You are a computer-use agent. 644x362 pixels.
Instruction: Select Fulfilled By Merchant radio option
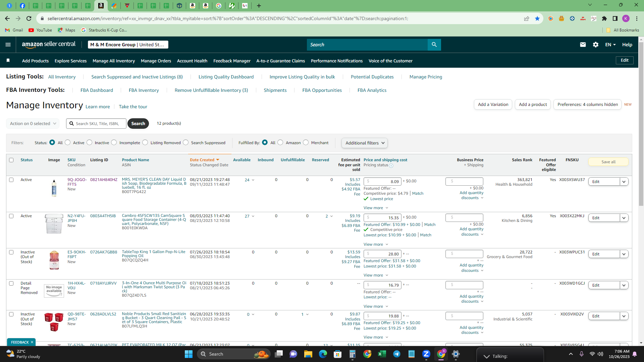click(306, 142)
